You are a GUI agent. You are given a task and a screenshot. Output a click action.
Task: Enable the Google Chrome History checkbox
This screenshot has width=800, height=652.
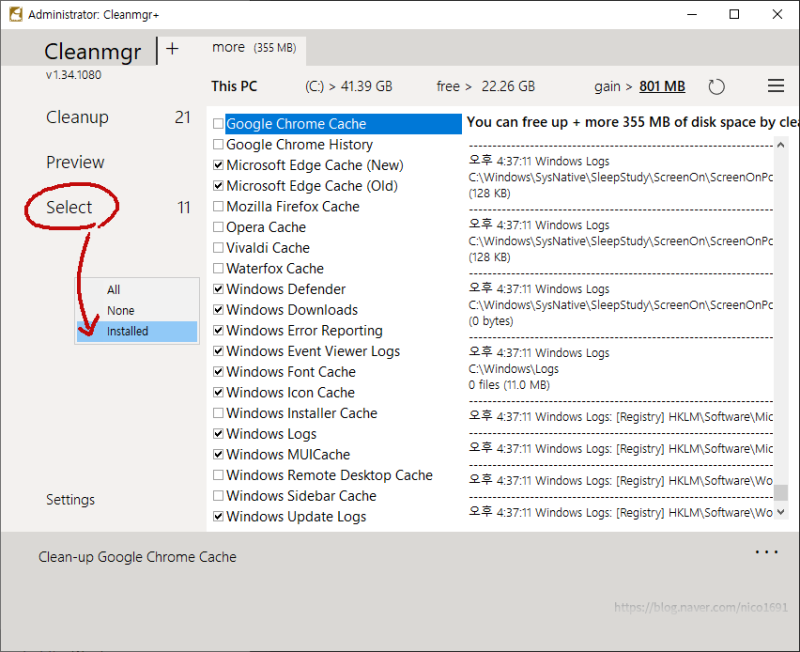pyautogui.click(x=218, y=144)
